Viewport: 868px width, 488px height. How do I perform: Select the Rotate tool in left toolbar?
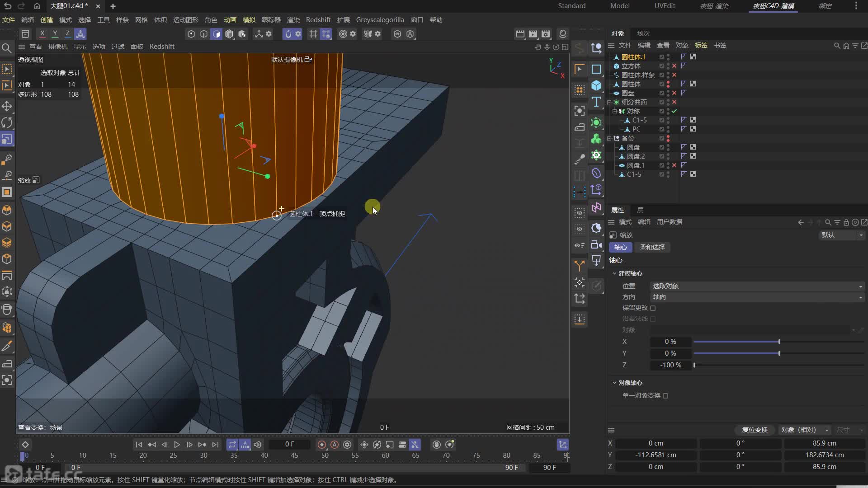click(7, 122)
